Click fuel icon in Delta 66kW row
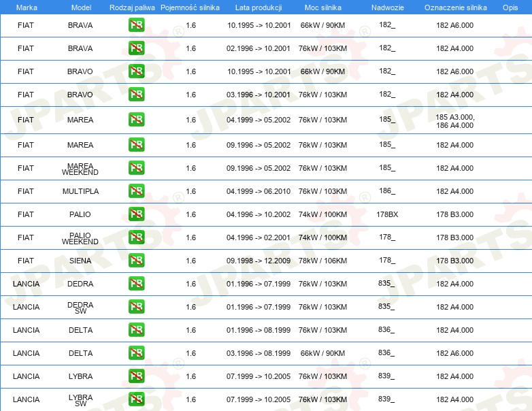This screenshot has height=411, width=532. pyautogui.click(x=136, y=352)
